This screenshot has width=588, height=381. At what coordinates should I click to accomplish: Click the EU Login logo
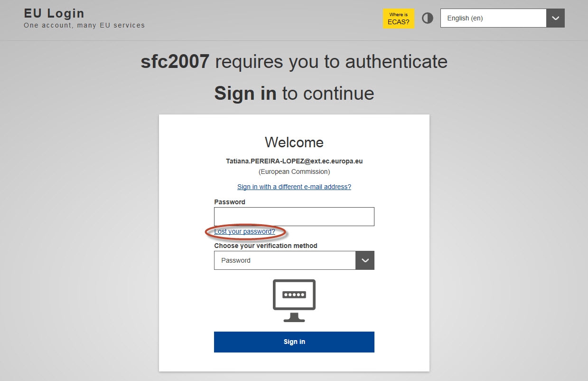pyautogui.click(x=53, y=13)
